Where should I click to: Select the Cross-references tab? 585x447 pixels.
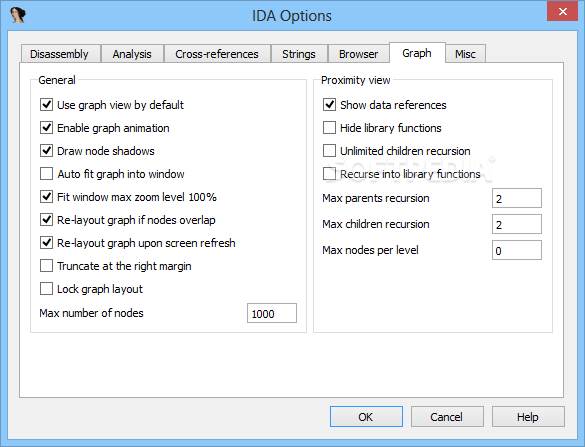point(217,54)
